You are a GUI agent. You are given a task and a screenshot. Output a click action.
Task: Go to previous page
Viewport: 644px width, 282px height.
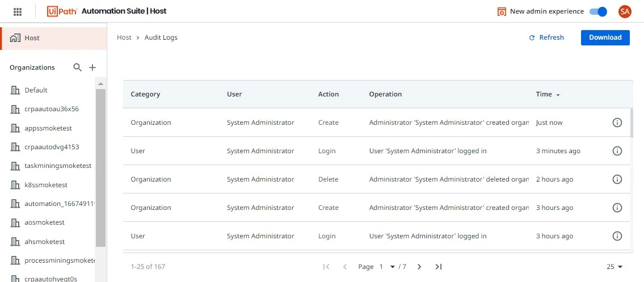[345, 267]
